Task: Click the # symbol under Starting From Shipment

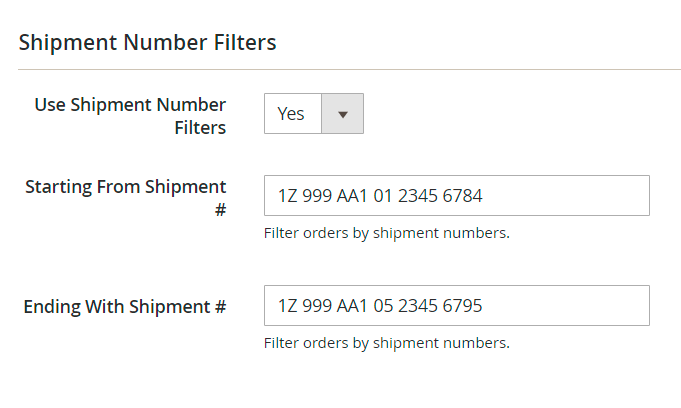Action: point(220,210)
